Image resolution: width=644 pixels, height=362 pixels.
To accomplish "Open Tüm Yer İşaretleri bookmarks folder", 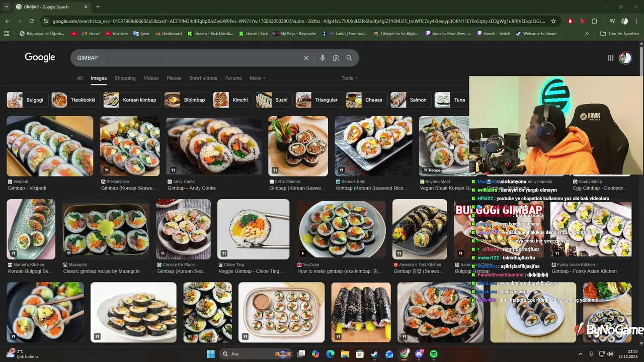I will click(x=619, y=34).
